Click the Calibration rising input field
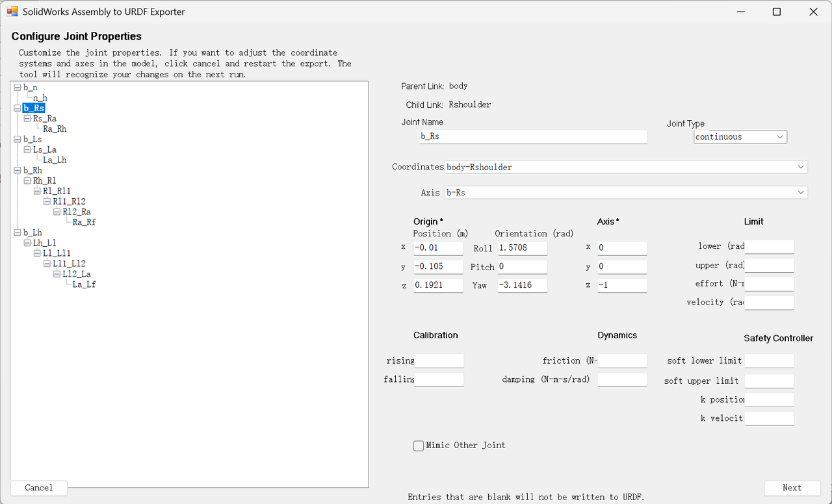Screen dimensions: 832x504 (x=439, y=361)
